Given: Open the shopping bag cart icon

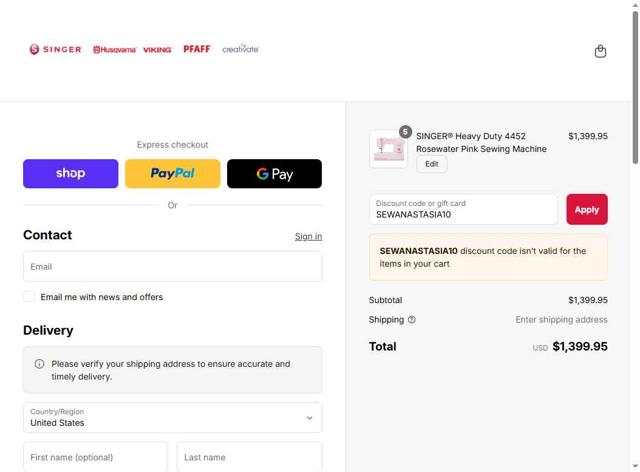Looking at the screenshot, I should 600,51.
